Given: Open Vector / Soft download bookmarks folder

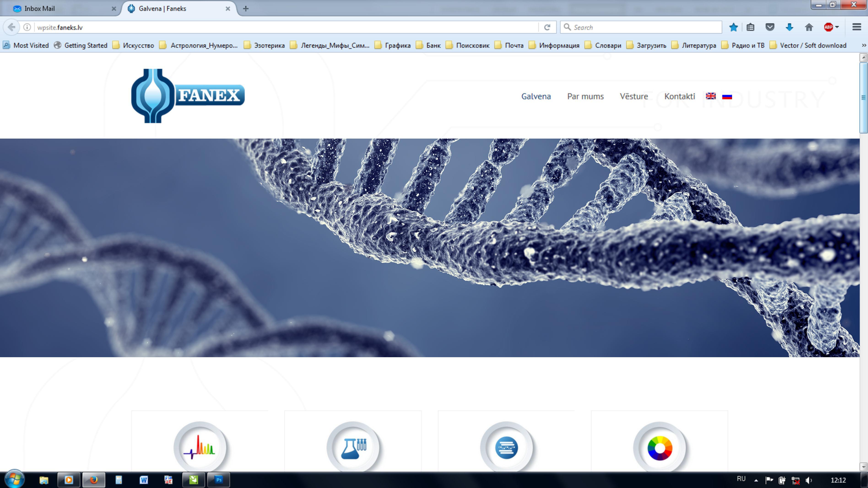Looking at the screenshot, I should click(x=808, y=45).
